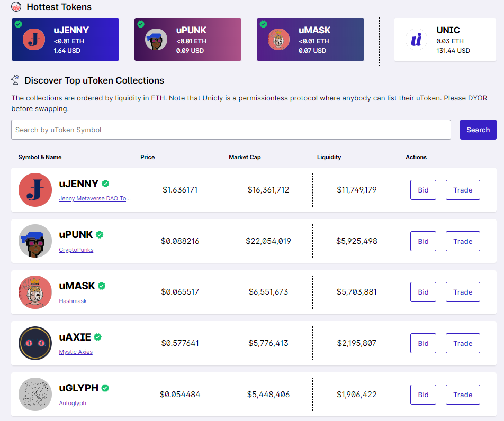Click Bid in the uGLYPH row
Image resolution: width=504 pixels, height=421 pixels.
pos(423,395)
